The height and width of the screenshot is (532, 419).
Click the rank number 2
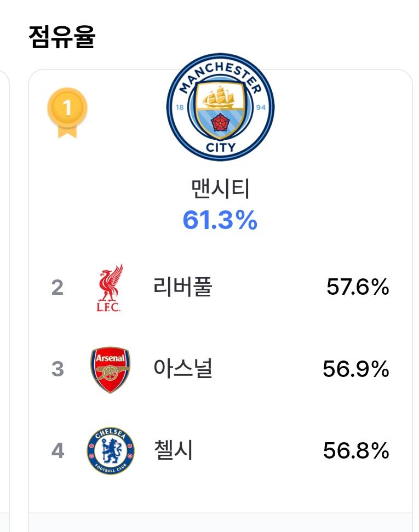(58, 288)
